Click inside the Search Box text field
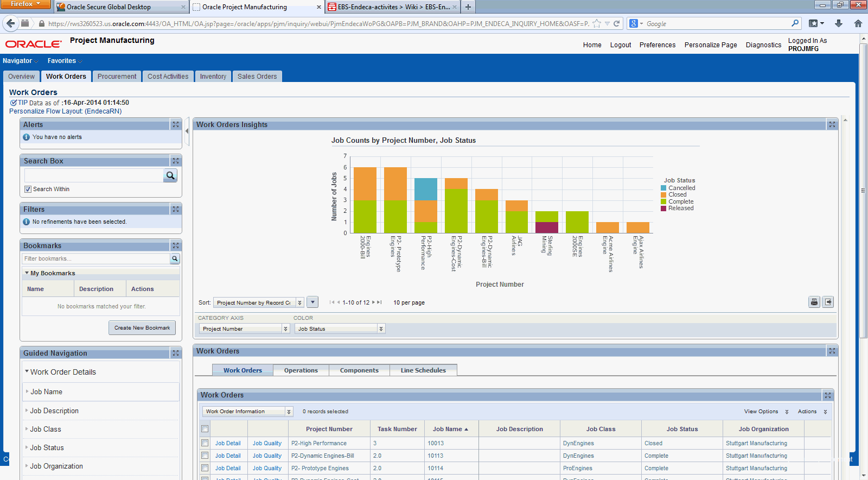Viewport: 868px width, 480px height. pyautogui.click(x=93, y=175)
